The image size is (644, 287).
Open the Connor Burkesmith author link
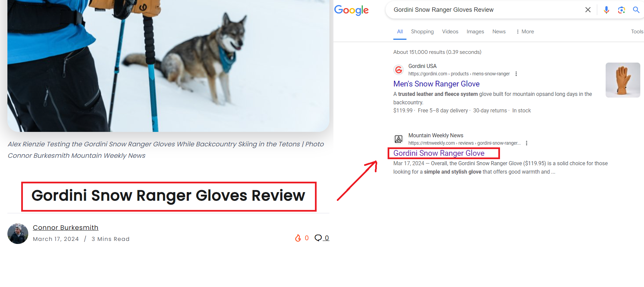[x=66, y=227]
